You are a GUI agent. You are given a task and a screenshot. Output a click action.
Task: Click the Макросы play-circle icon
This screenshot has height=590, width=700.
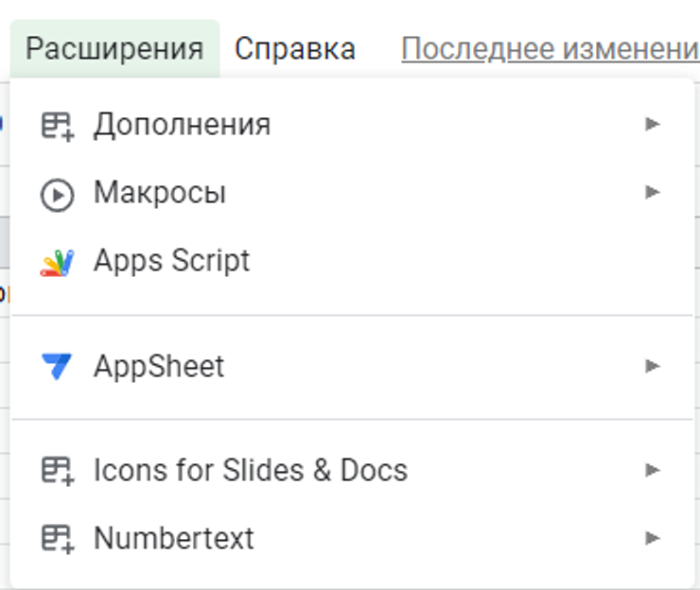58,194
